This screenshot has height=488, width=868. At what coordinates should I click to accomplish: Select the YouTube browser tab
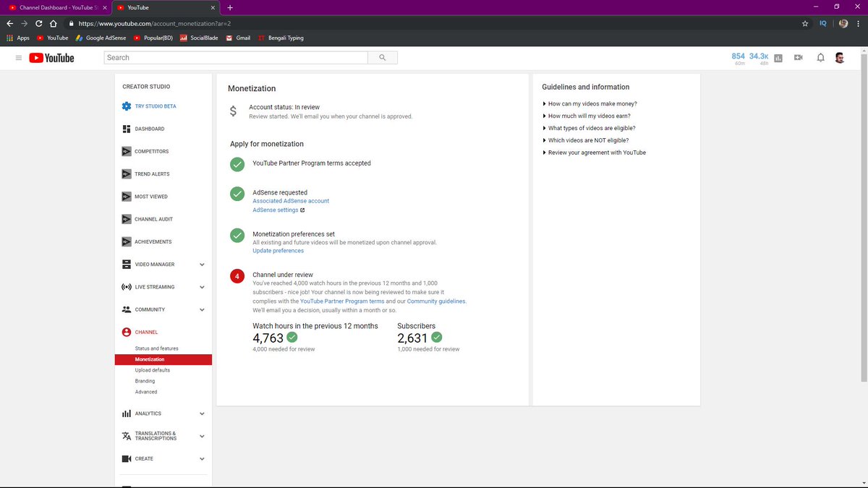[x=166, y=7]
